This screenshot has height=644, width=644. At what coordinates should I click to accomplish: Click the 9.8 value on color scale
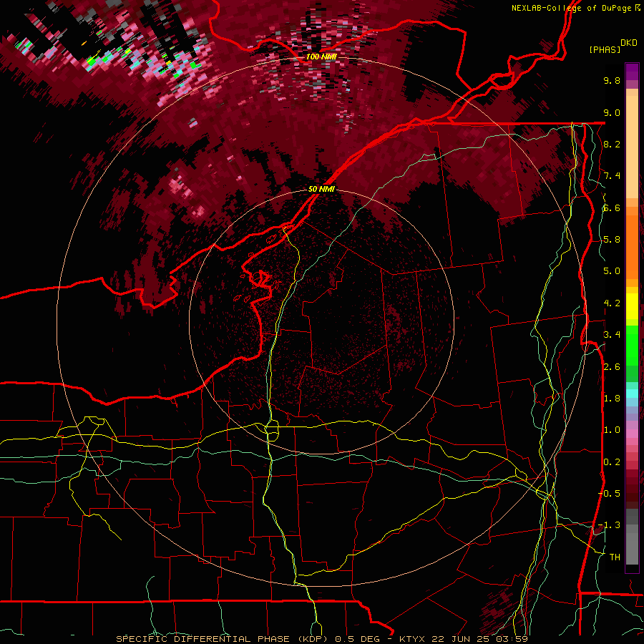click(x=612, y=80)
